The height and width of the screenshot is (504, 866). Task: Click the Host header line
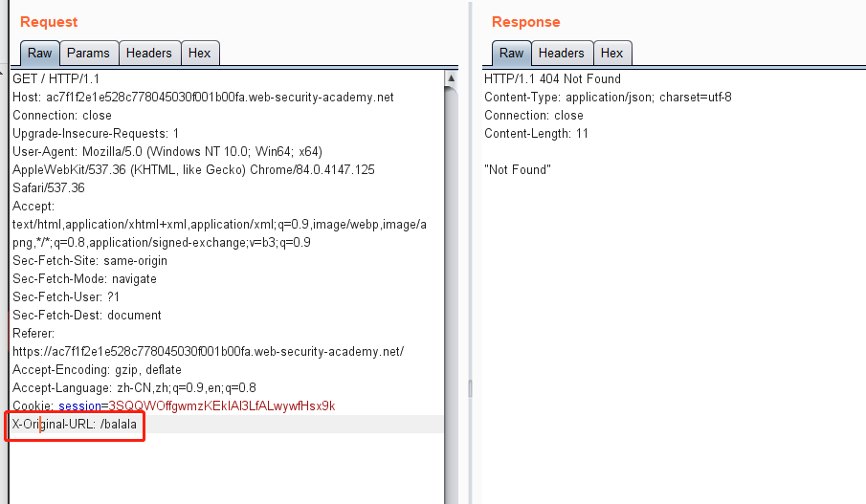pos(203,98)
